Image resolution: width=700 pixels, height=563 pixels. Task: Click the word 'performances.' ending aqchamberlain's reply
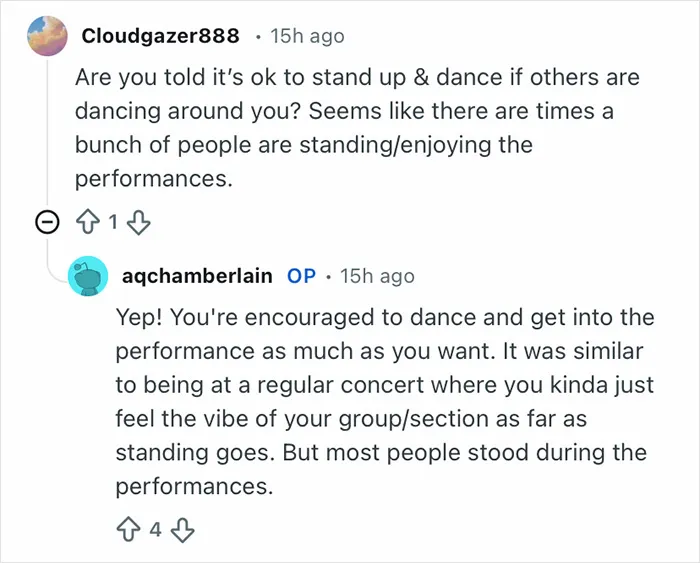(x=194, y=486)
